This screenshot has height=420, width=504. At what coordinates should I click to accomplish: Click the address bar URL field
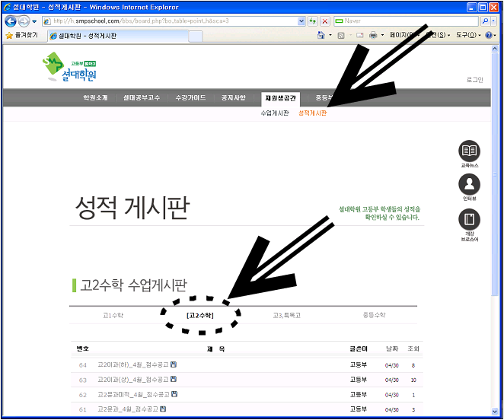(171, 21)
